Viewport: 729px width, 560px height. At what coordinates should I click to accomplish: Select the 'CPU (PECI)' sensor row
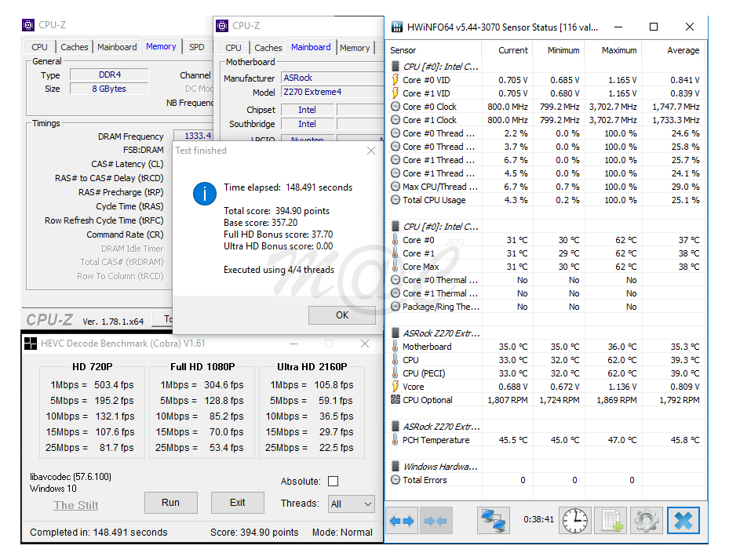(546, 373)
